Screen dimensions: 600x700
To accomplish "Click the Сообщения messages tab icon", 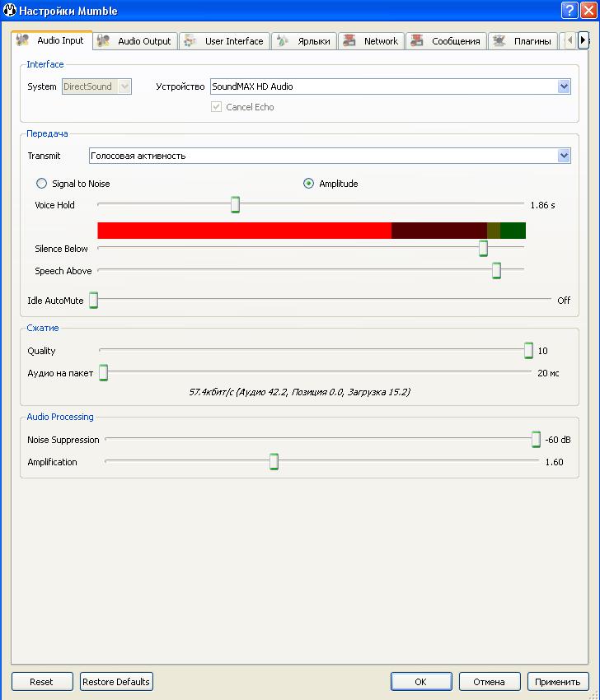I will coord(417,41).
